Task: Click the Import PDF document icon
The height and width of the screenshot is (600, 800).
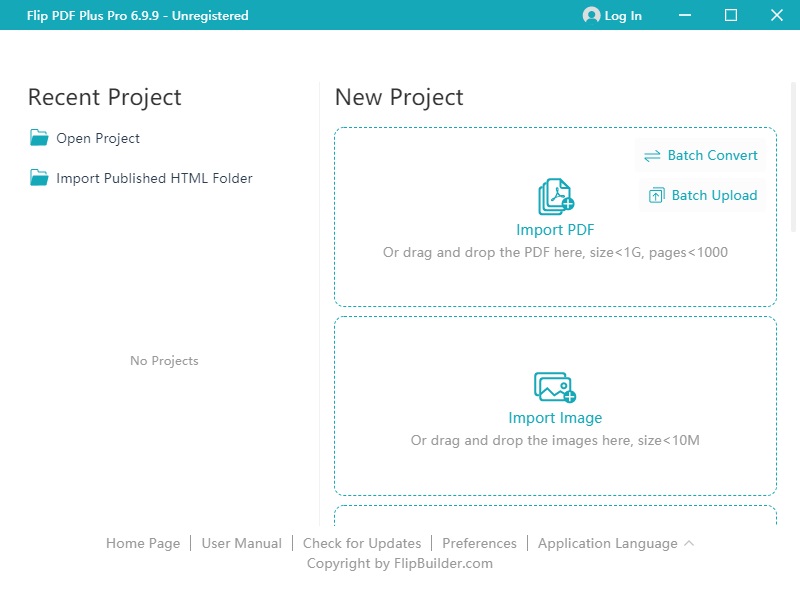Action: (x=556, y=196)
